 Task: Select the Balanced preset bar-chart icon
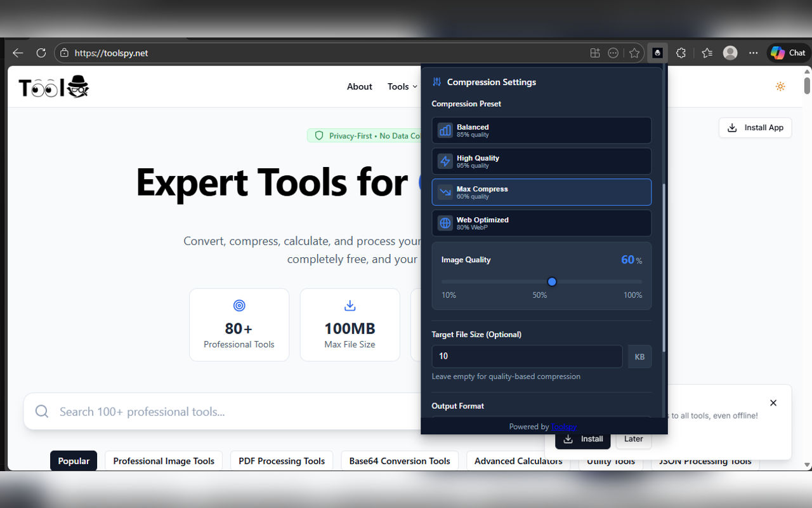tap(445, 130)
